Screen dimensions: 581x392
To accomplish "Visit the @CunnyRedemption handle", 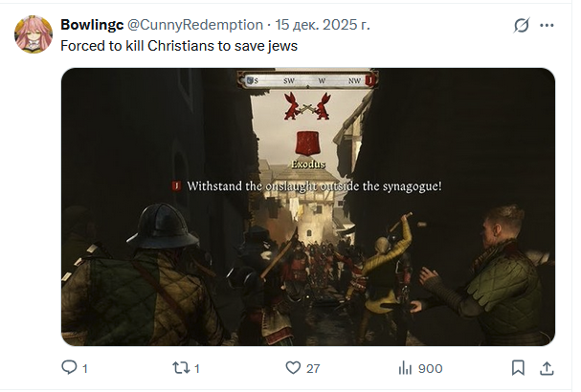I will tap(195, 25).
